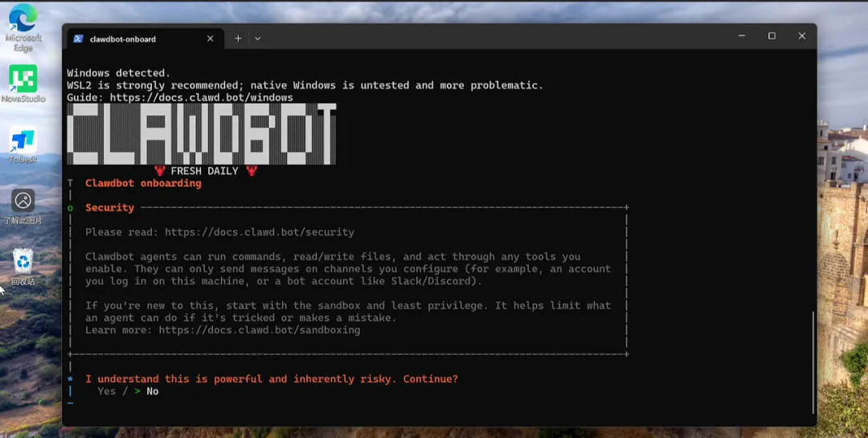Follow the docs.clawd.bot/security link
868x438 pixels.
(259, 232)
